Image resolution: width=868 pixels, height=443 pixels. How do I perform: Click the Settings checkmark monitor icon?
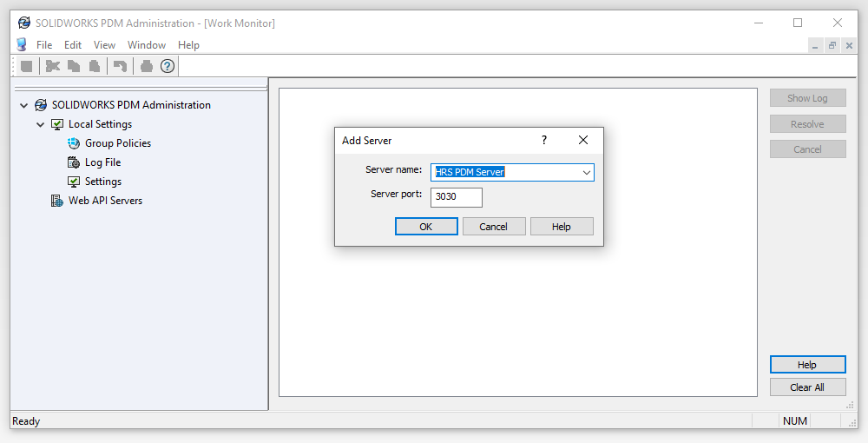click(74, 182)
